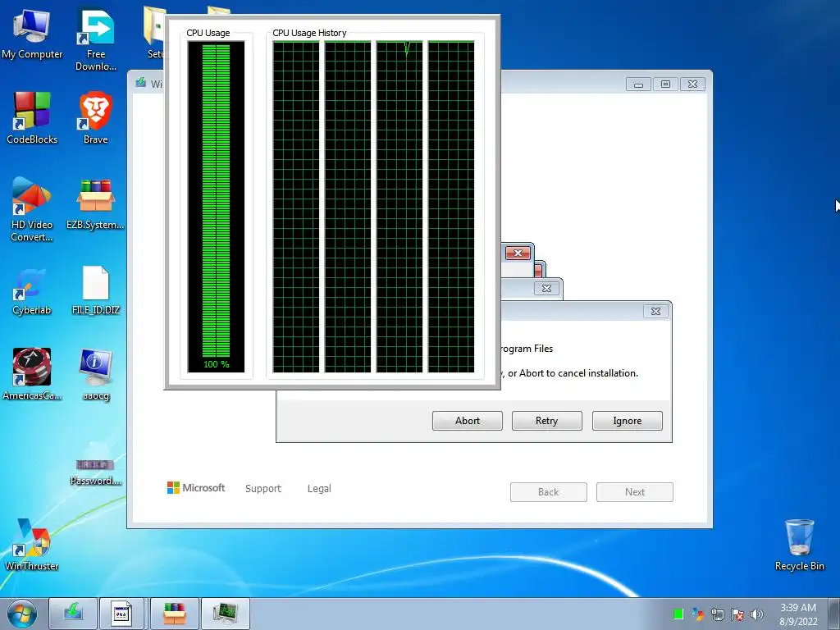
Task: Activate the WinRAR books taskbar button
Action: [x=175, y=614]
